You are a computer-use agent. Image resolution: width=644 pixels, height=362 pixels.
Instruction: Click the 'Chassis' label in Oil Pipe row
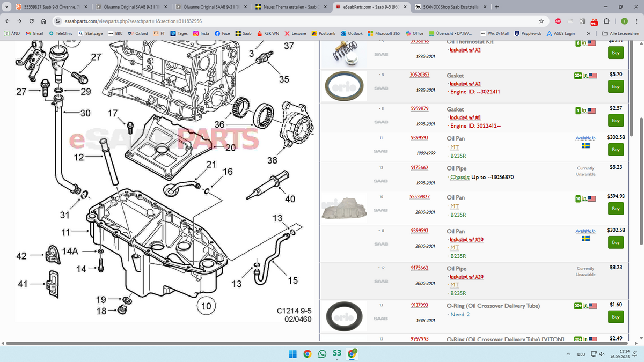click(459, 177)
